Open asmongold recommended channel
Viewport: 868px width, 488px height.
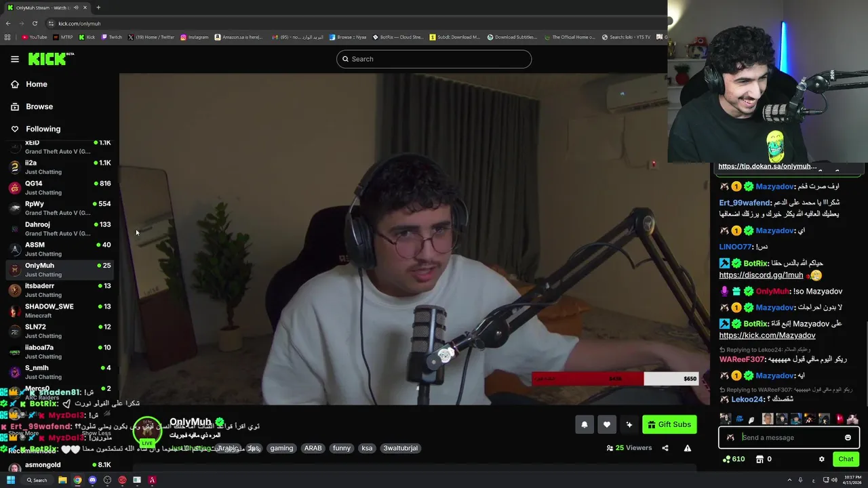click(60, 466)
